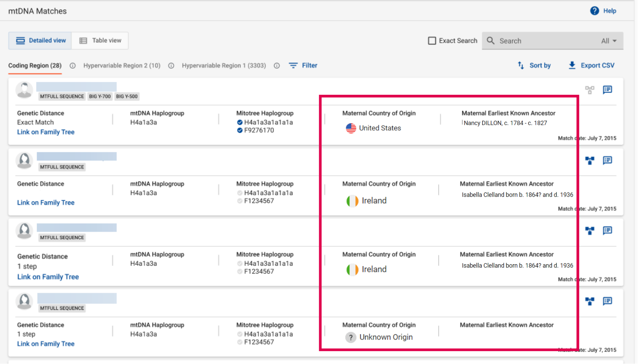This screenshot has height=364, width=638.
Task: Click Export CSV button
Action: click(x=591, y=65)
